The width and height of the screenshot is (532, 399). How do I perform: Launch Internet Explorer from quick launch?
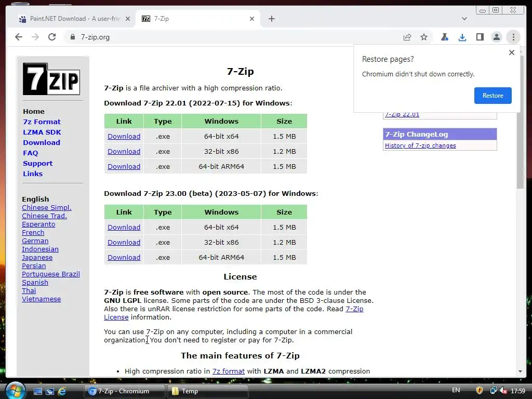62,391
